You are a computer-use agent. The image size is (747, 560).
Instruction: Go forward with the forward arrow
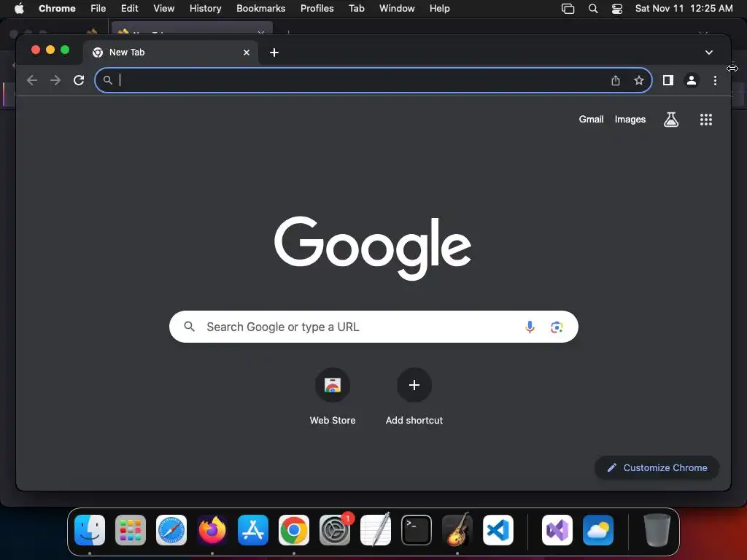click(55, 80)
